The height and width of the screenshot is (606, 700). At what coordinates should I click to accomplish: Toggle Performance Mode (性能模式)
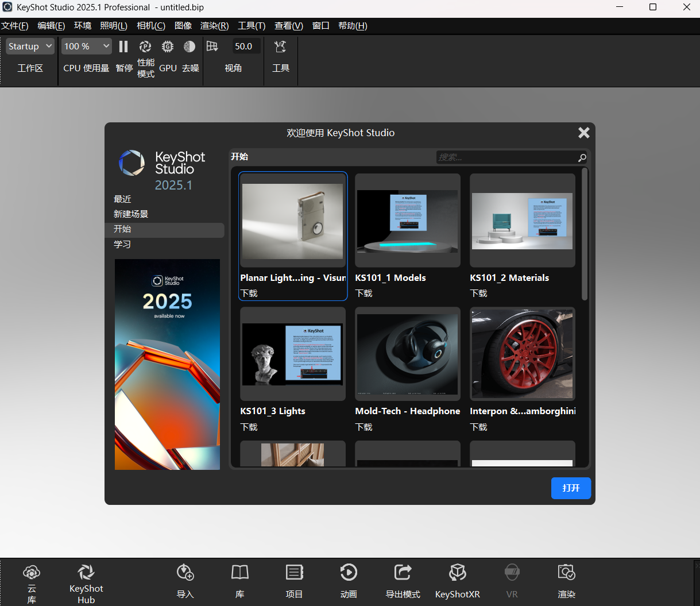145,47
